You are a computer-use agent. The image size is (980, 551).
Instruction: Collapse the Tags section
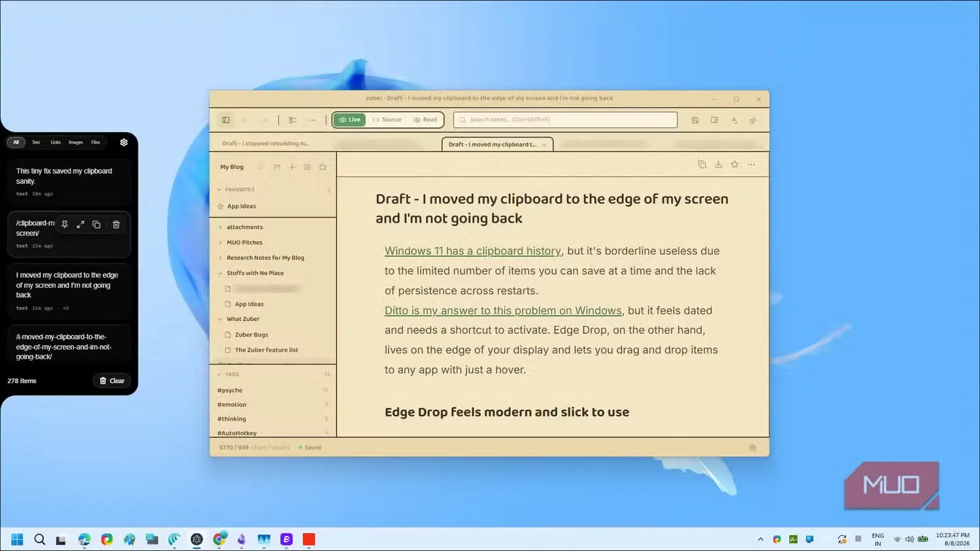tap(220, 375)
